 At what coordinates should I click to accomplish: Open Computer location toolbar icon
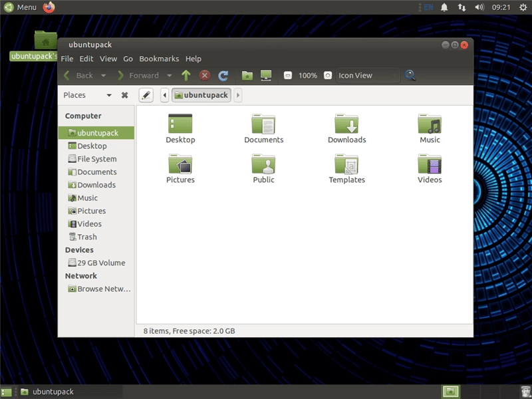tap(265, 75)
